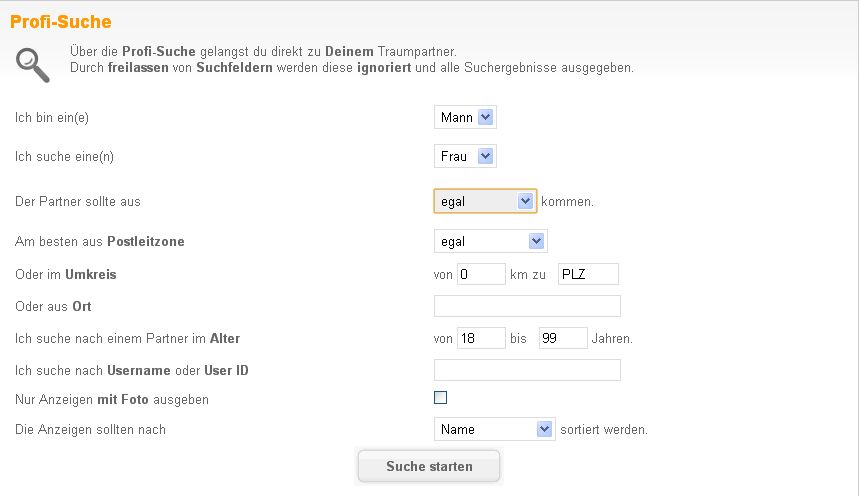859x496 pixels.
Task: Open the 'Ich suche eine(n)' Frau dropdown
Action: point(465,156)
